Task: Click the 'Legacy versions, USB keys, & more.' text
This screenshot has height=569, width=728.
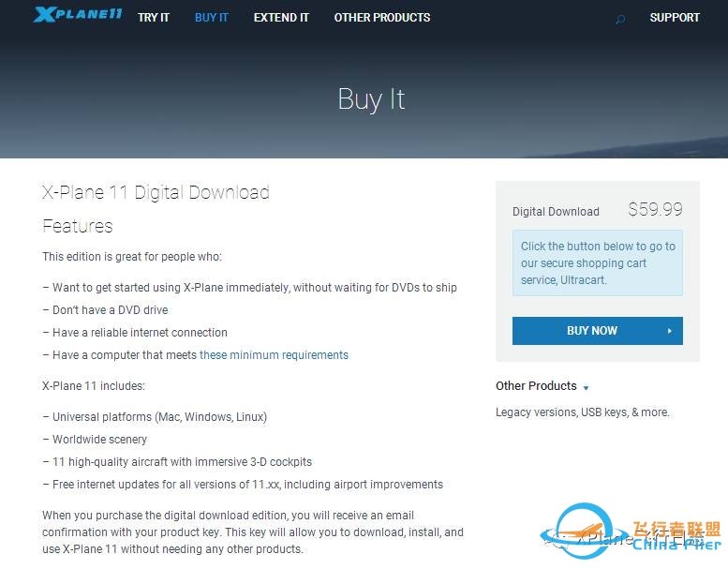Action: (582, 412)
